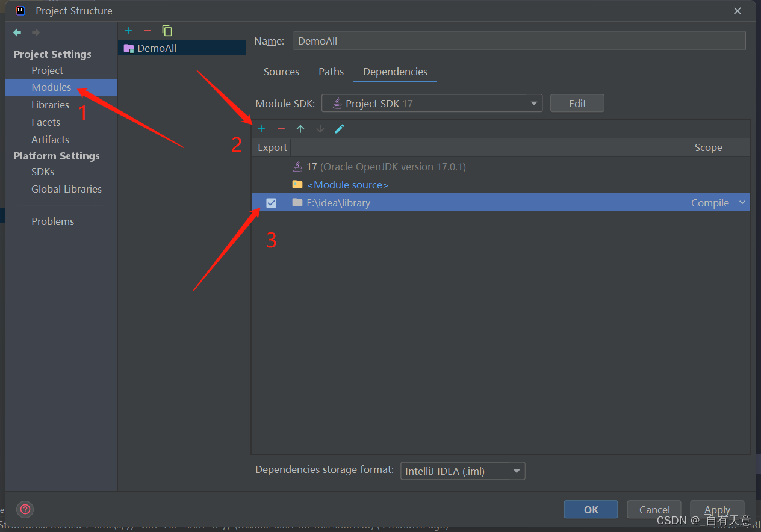Select the <Module source> row
761x532 pixels.
coord(501,185)
